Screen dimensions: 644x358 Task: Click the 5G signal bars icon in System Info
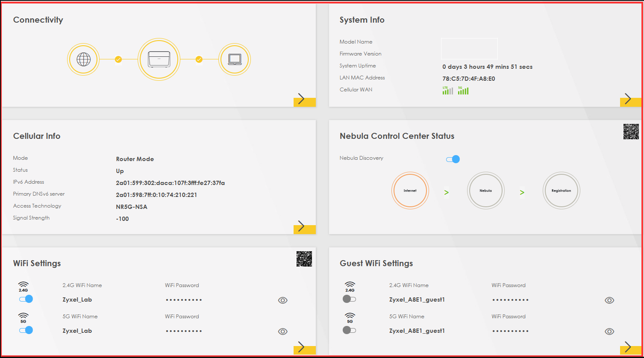pos(463,90)
